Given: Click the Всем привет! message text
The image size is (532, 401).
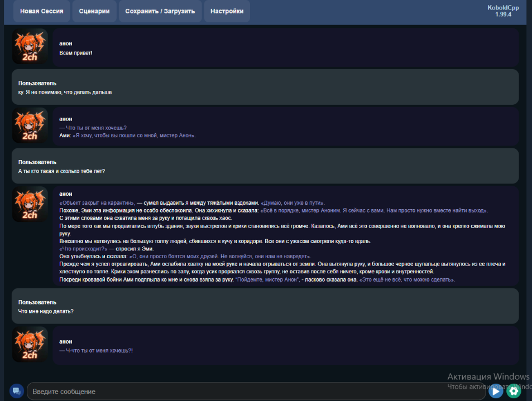Looking at the screenshot, I should pos(76,53).
